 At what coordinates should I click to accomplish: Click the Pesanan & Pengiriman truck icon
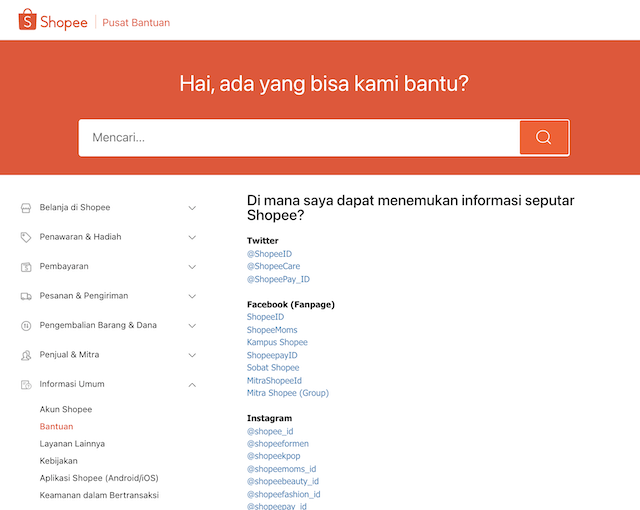point(26,297)
